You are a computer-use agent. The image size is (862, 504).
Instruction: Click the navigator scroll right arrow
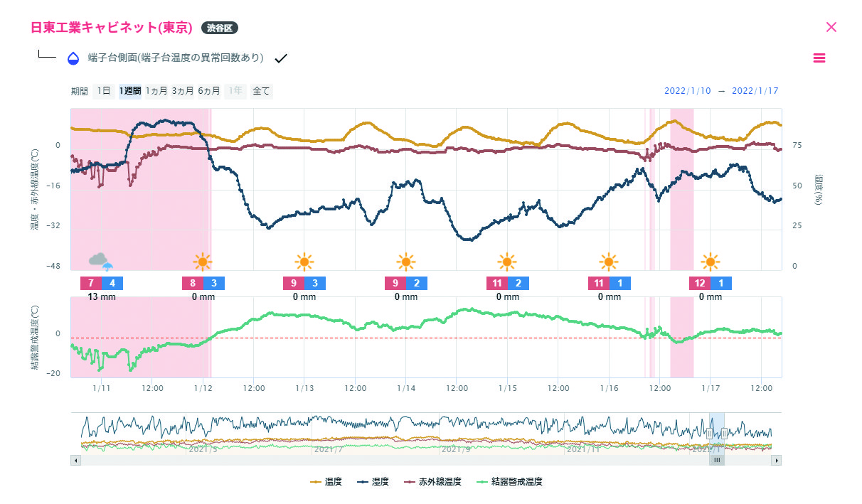tap(776, 460)
